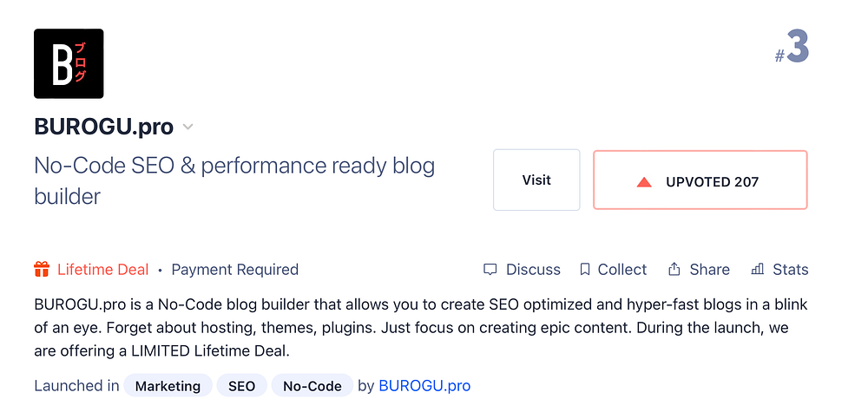Click the Collect bookmark icon
Screen dimensions: 868x412
[585, 270]
